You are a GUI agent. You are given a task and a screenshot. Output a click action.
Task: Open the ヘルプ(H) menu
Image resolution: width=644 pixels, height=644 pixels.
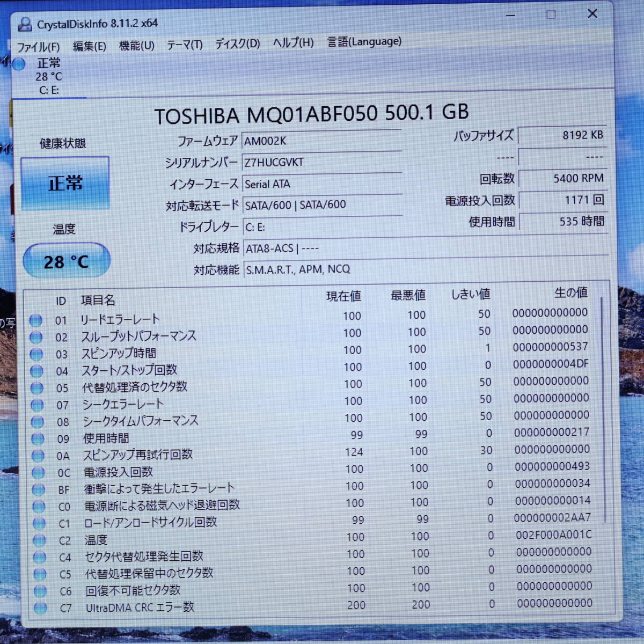(293, 42)
